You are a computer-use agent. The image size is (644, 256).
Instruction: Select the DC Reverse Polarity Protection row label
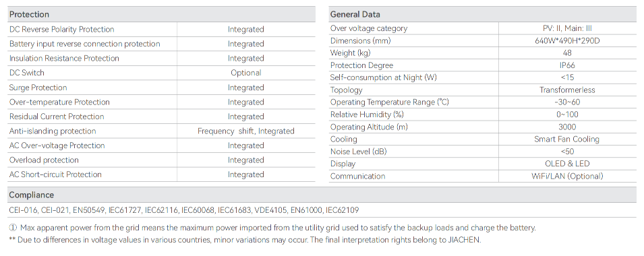click(61, 30)
